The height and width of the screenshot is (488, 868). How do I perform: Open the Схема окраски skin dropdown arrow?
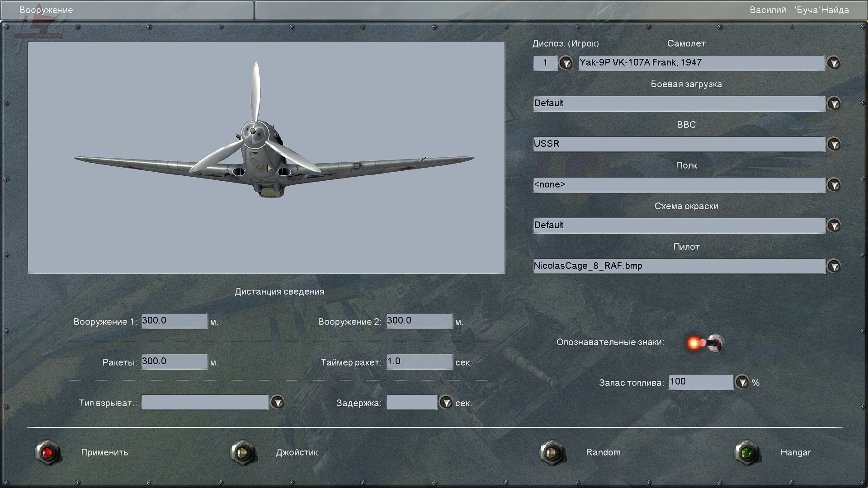[x=834, y=225]
